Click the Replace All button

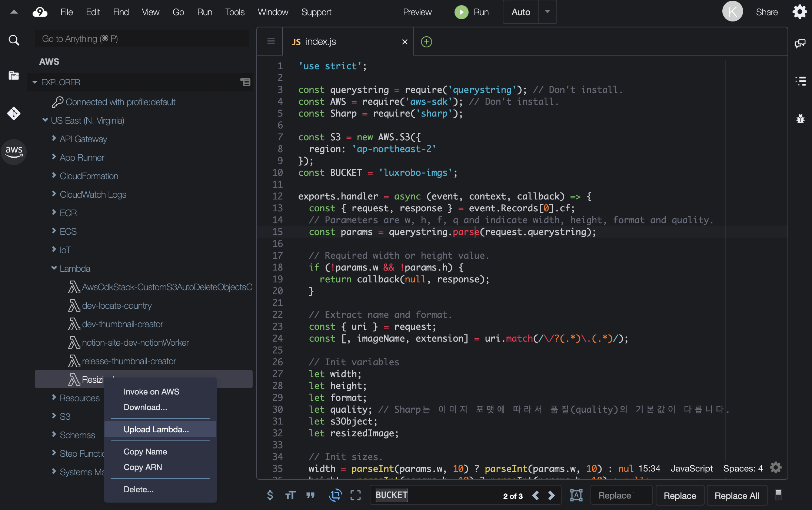click(x=736, y=496)
